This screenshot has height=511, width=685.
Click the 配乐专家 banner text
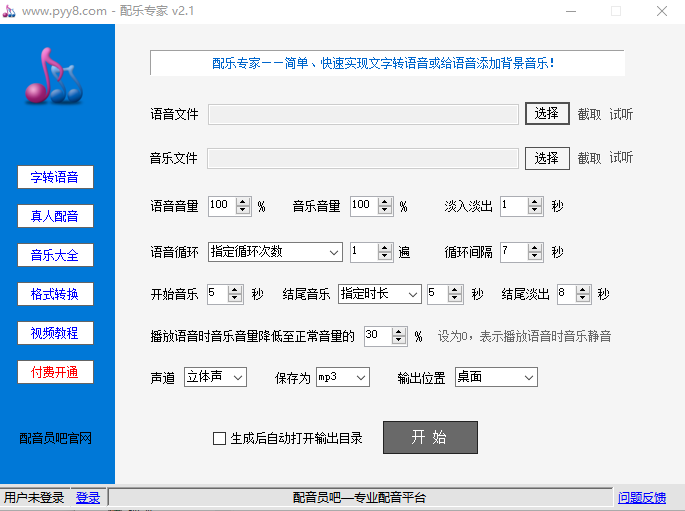coord(384,63)
